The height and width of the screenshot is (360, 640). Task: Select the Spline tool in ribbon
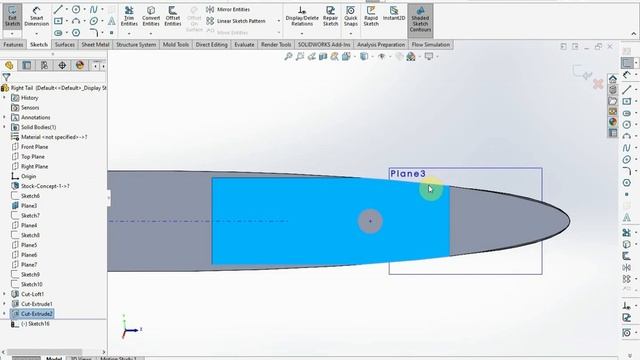click(94, 9)
